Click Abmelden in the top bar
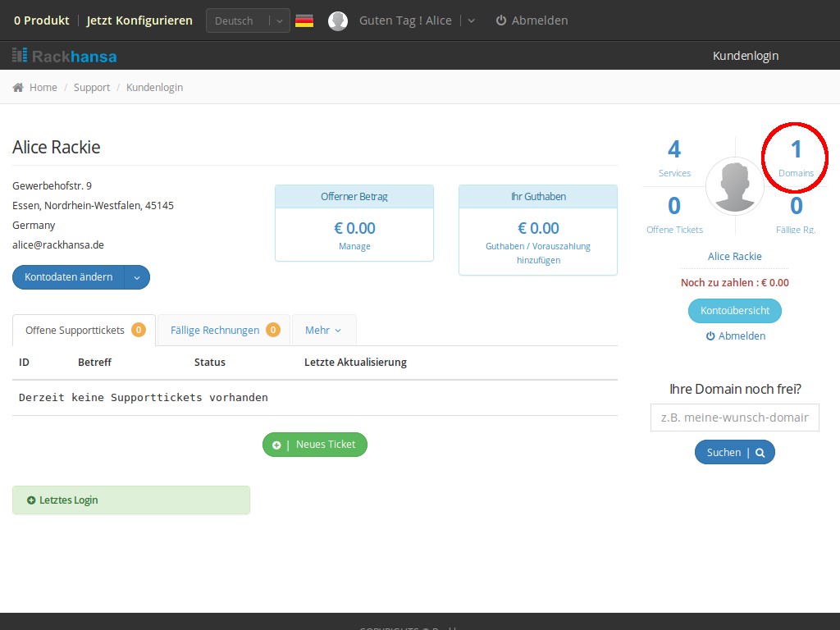 tap(532, 21)
